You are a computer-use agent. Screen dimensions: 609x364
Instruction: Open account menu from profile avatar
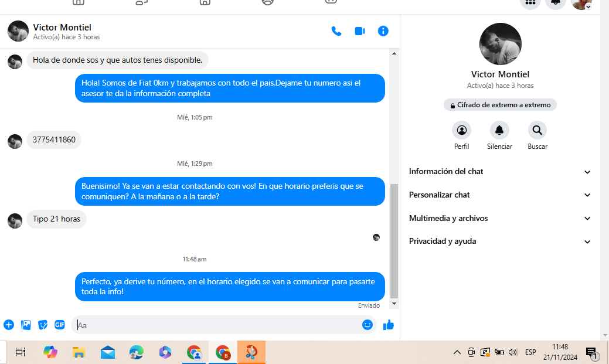581,3
